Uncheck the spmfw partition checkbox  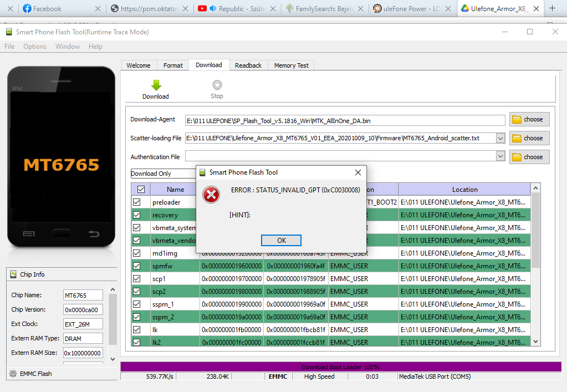(x=137, y=266)
